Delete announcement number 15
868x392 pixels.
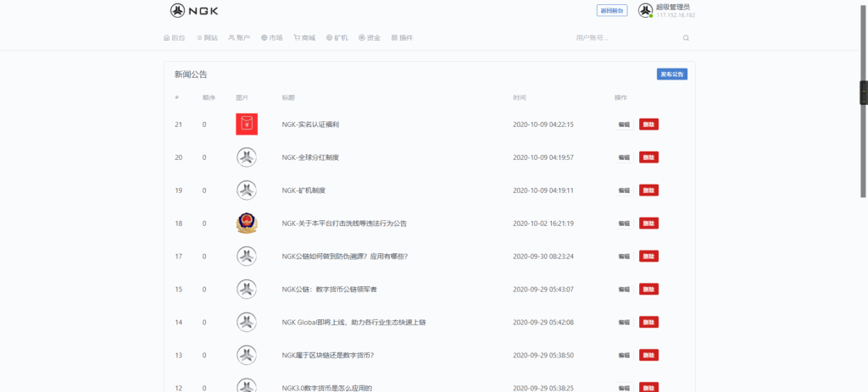point(648,290)
